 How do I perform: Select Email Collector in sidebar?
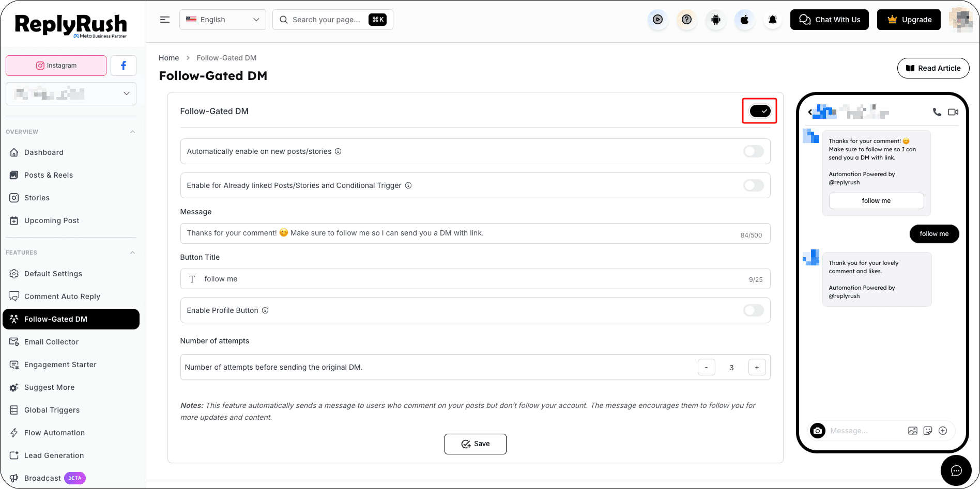[x=71, y=342]
